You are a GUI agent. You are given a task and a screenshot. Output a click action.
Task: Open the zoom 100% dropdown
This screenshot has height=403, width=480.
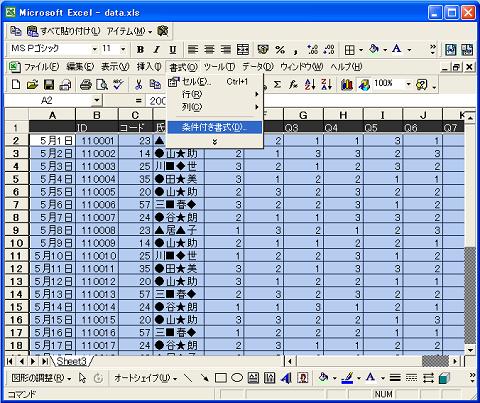pos(408,84)
